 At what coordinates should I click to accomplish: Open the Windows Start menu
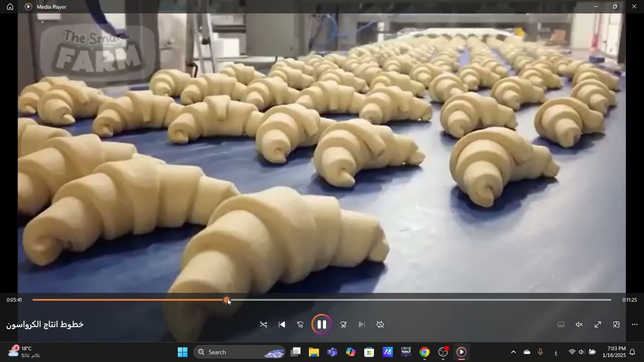183,352
